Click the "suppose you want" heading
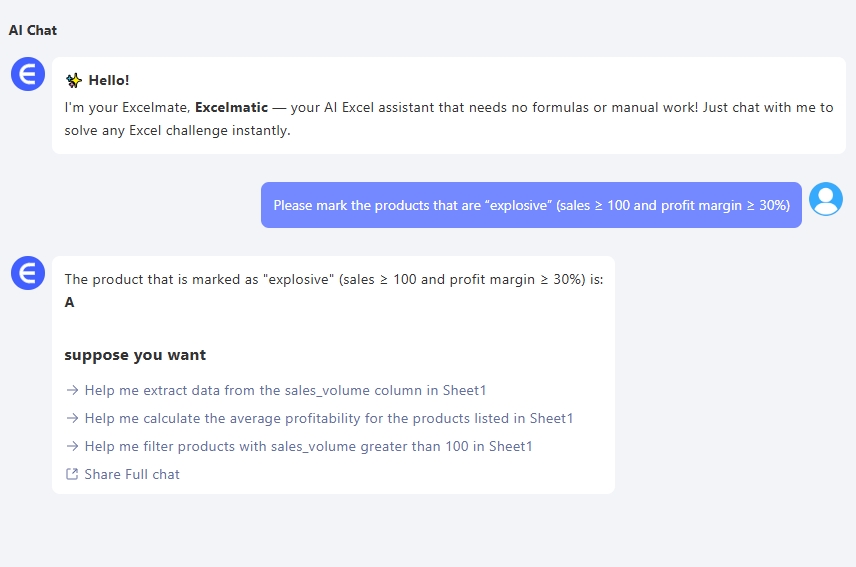 pos(135,355)
